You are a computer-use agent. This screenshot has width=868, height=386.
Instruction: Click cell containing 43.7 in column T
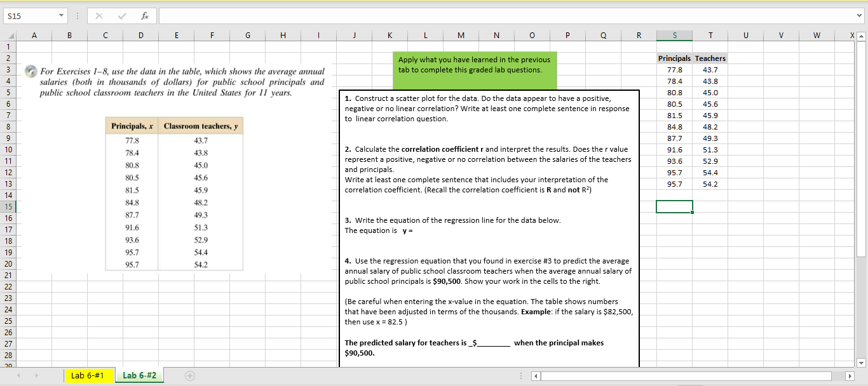click(x=710, y=70)
